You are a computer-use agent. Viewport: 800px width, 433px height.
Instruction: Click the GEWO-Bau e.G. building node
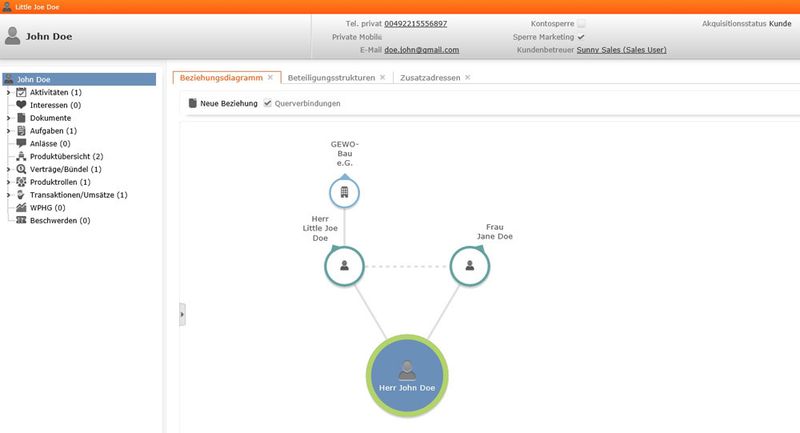[344, 193]
